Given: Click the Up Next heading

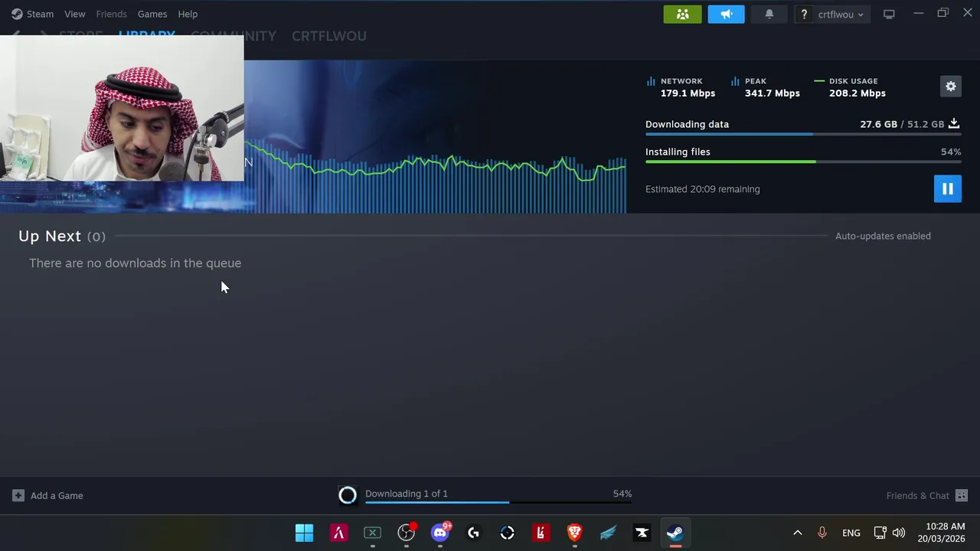Looking at the screenshot, I should [x=50, y=236].
